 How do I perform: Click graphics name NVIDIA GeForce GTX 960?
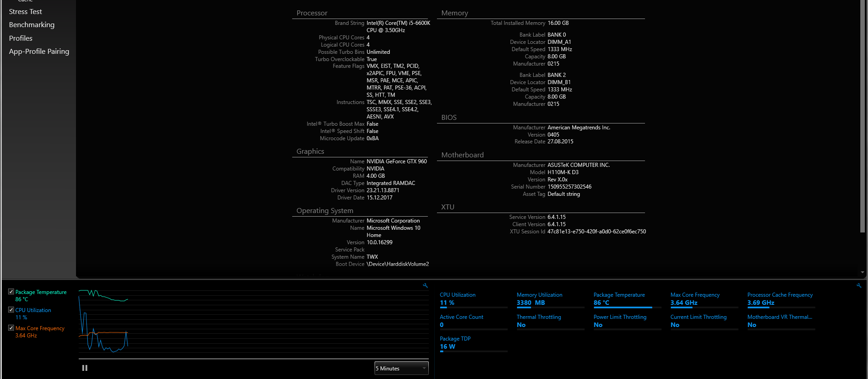(396, 161)
